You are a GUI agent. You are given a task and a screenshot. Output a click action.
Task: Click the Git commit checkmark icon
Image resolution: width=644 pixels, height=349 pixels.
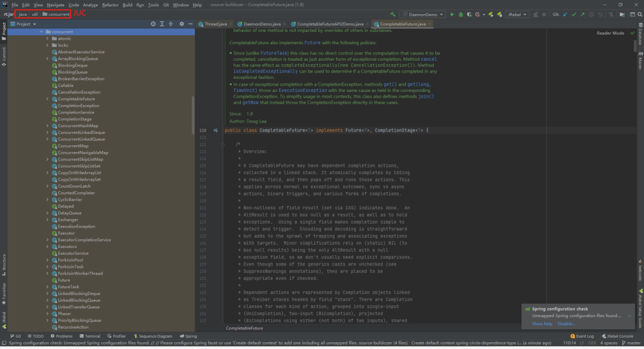(574, 14)
